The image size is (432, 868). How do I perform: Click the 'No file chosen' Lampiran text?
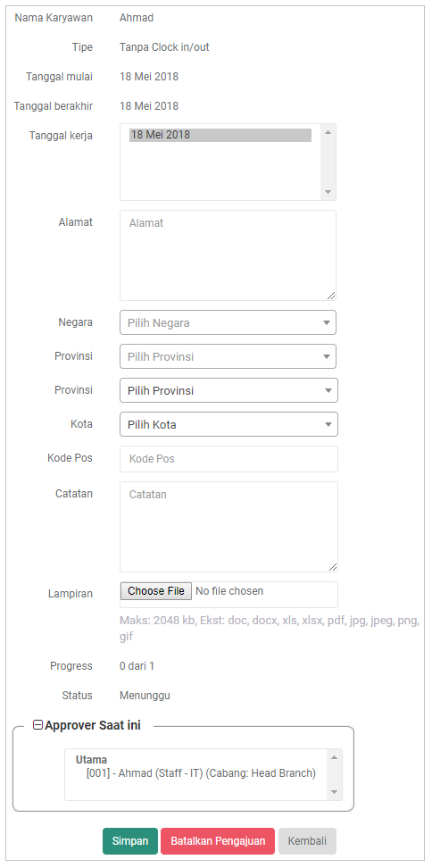pos(229,591)
